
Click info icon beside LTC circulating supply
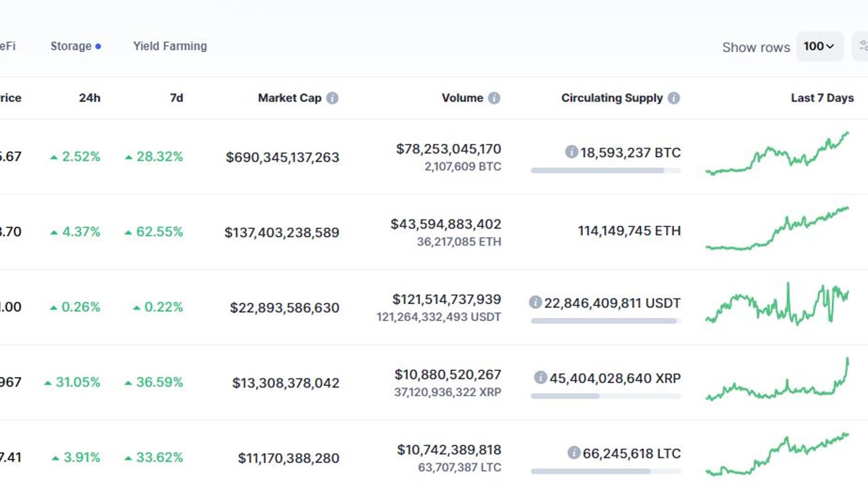(x=574, y=452)
